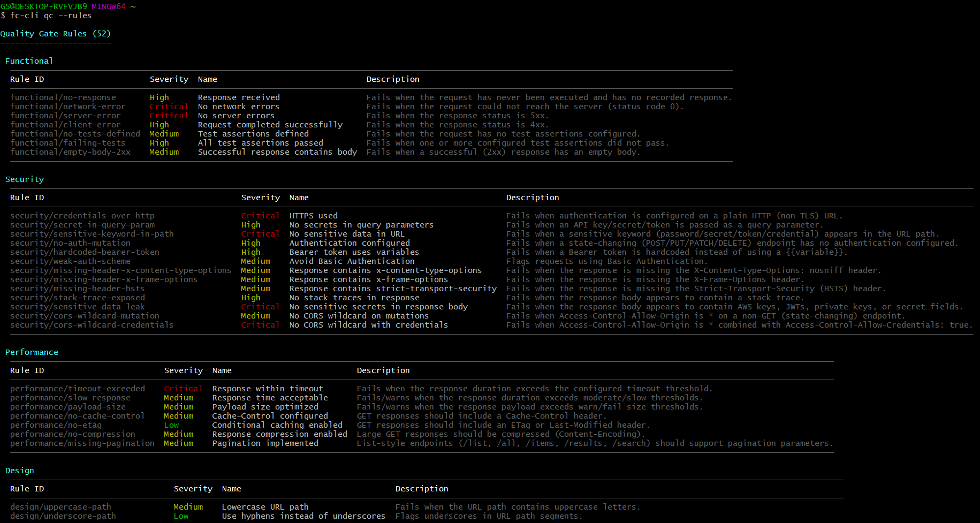Image resolution: width=980 pixels, height=523 pixels.
Task: Click the name "Avoid Basic Authentication"
Action: [352, 261]
